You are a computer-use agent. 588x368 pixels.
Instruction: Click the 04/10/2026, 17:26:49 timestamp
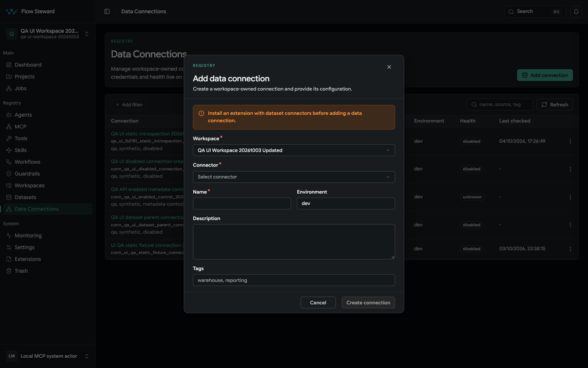coord(522,141)
